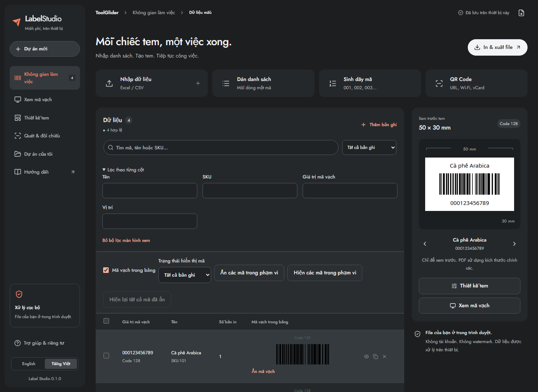Click the LabelStudio logo icon
Viewport: 538px width, 392px height.
(x=16, y=22)
